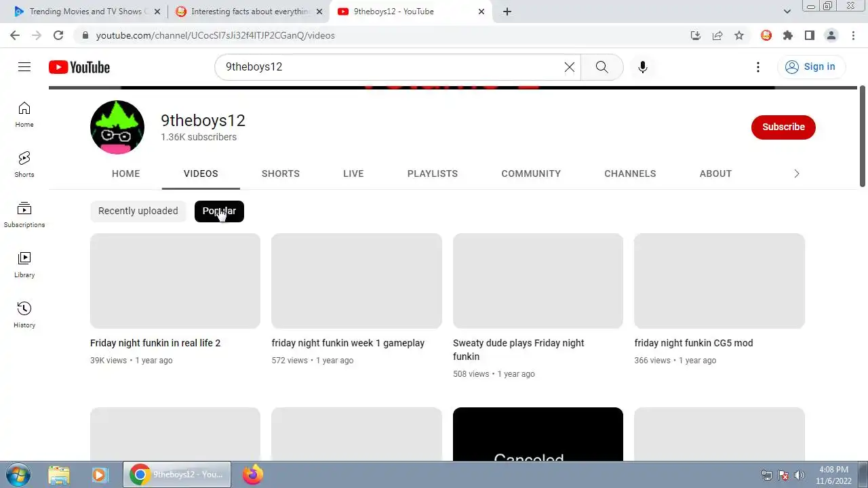The width and height of the screenshot is (868, 488).
Task: Open the YouTube hamburger guide menu
Action: click(24, 66)
